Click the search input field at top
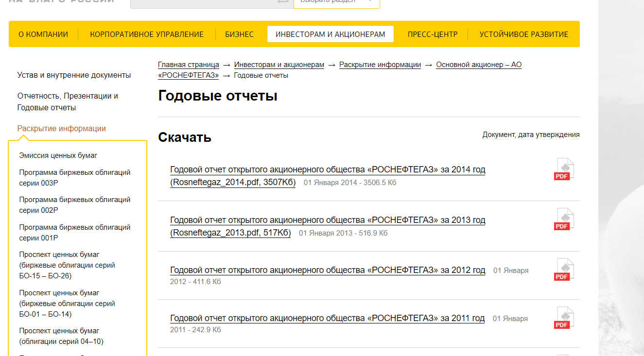Viewport: 644px width, 356px height. coord(204,1)
